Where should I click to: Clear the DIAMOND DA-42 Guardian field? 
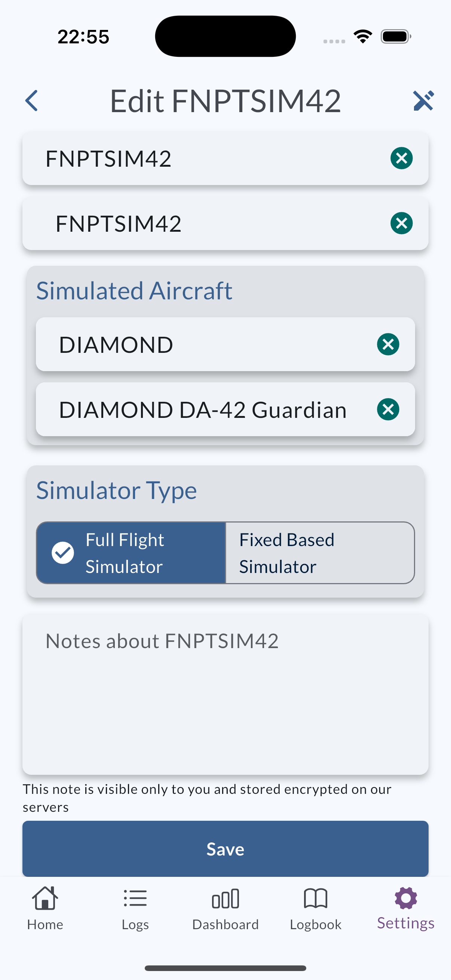tap(388, 409)
